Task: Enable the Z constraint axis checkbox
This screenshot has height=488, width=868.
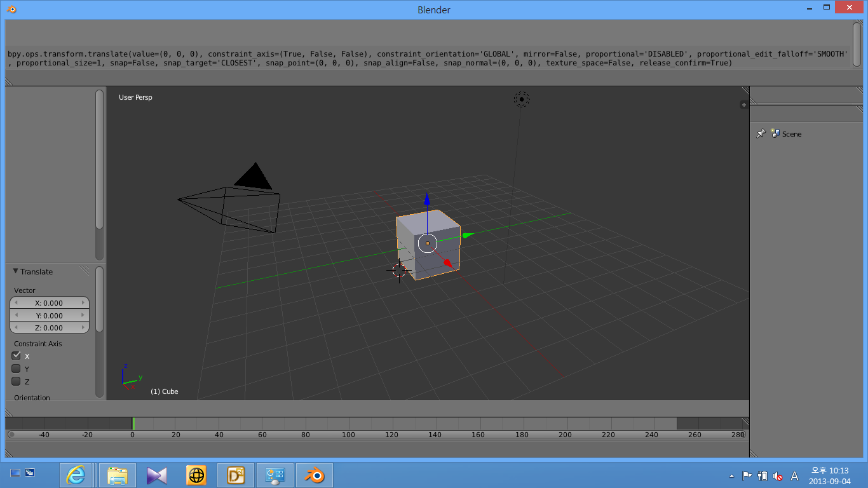Action: [x=17, y=381]
